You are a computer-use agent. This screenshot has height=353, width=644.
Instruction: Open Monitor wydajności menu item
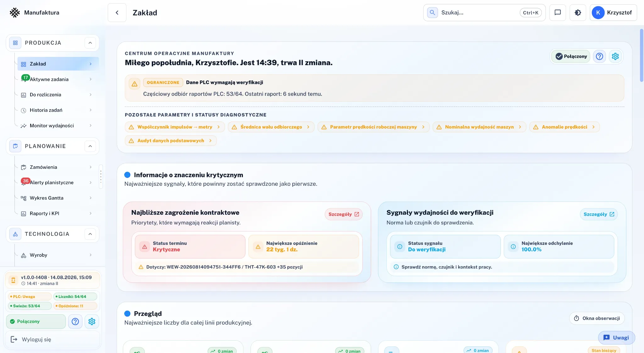(58, 125)
